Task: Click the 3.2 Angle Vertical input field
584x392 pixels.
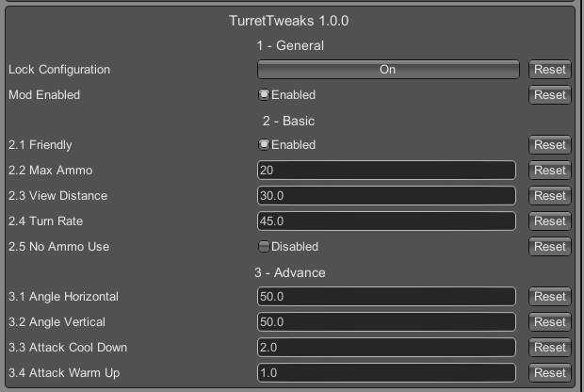Action: coord(386,322)
